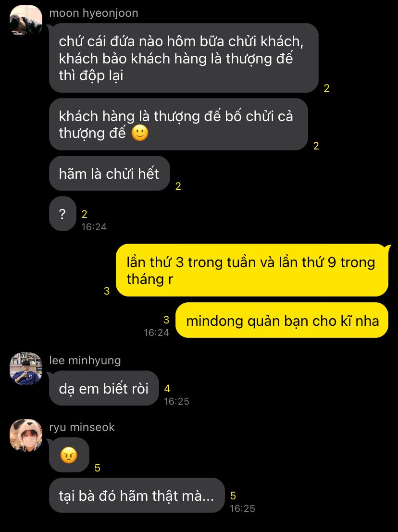The height and width of the screenshot is (532, 398).
Task: Open lee minhyung's profile avatar
Action: pyautogui.click(x=26, y=369)
